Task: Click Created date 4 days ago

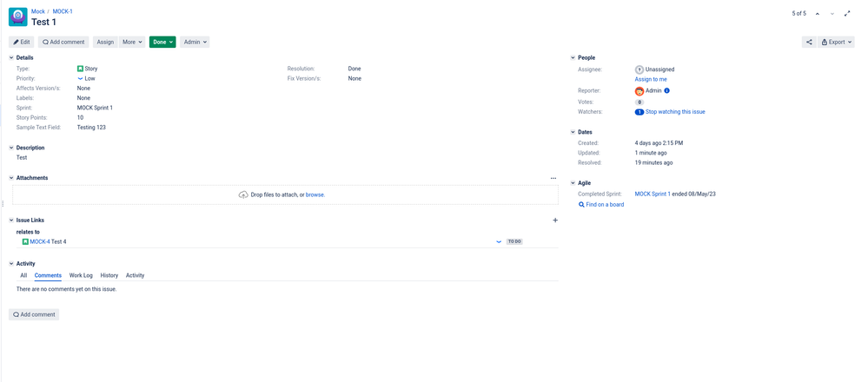Action: (x=659, y=143)
